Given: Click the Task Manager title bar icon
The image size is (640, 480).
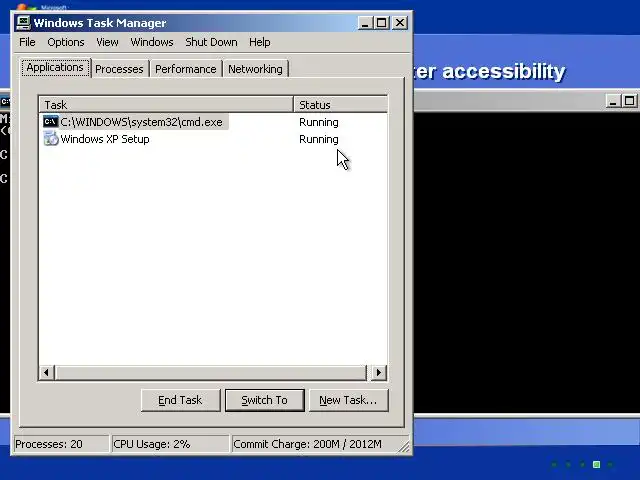Looking at the screenshot, I should click(23, 23).
